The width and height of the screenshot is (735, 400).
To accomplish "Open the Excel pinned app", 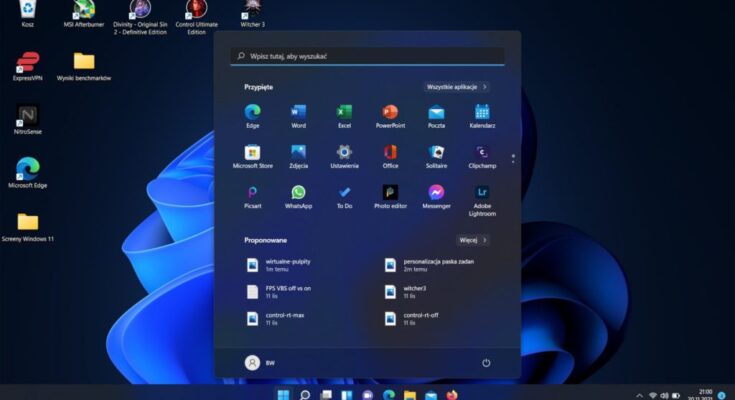I will [344, 112].
